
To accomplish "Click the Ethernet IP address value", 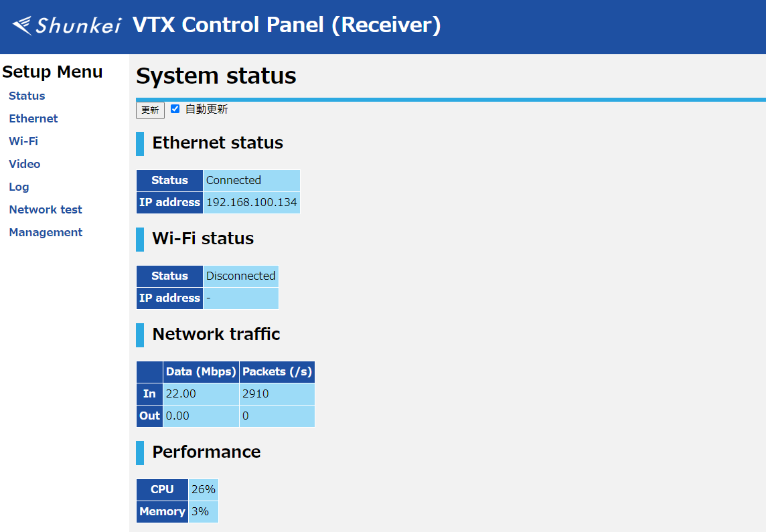I will coord(251,202).
